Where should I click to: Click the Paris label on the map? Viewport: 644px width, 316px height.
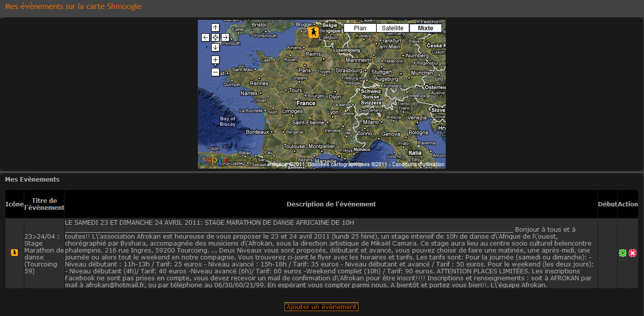pos(304,70)
